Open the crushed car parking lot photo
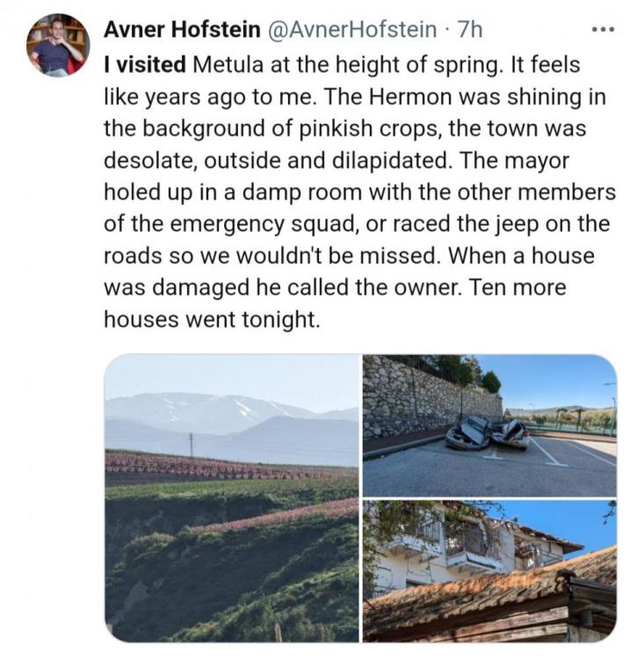This screenshot has width=644, height=659. coord(489,425)
